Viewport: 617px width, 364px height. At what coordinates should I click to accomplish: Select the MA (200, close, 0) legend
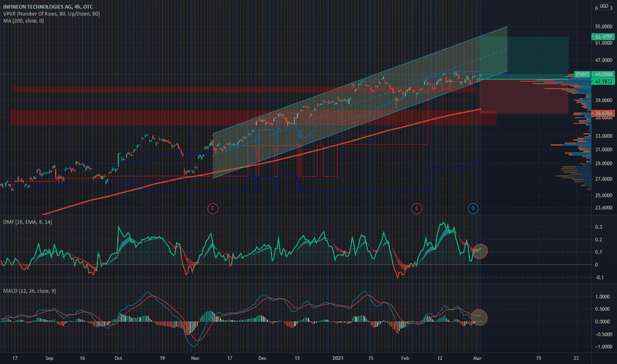pyautogui.click(x=24, y=21)
